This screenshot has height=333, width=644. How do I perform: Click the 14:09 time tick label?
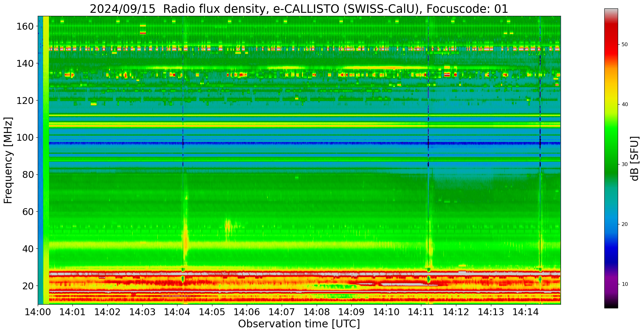pos(351,312)
